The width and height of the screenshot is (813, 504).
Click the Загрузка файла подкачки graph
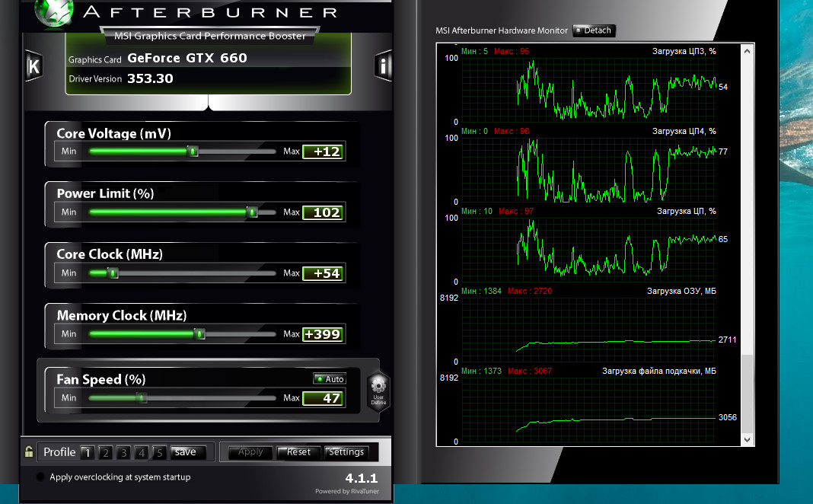(588, 409)
